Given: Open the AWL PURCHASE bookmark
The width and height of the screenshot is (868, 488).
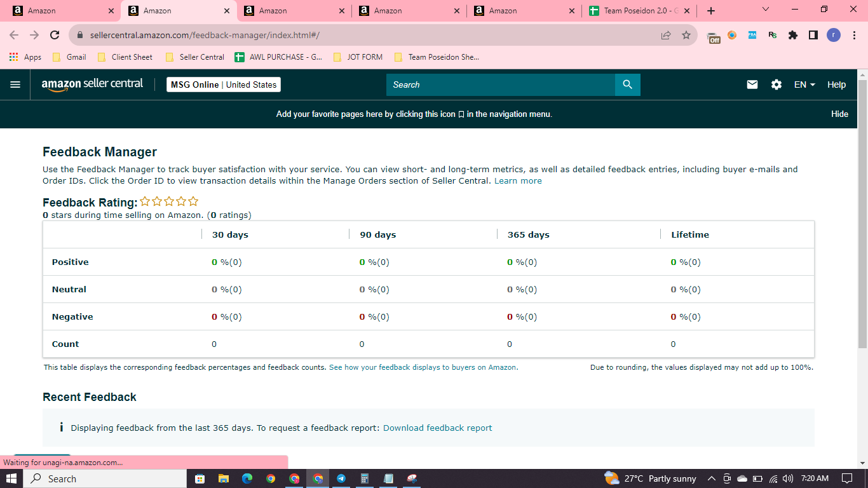Looking at the screenshot, I should (278, 57).
